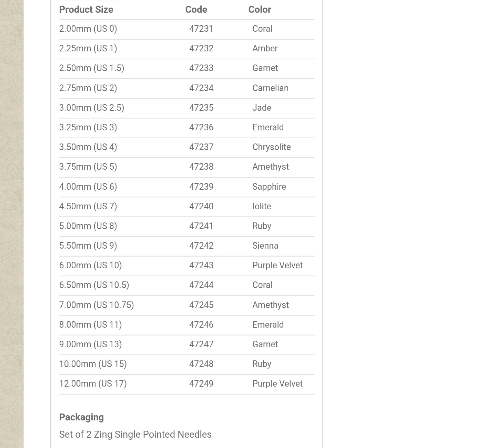This screenshot has width=486, height=448.
Task: Click product code 47232
Action: pos(201,48)
